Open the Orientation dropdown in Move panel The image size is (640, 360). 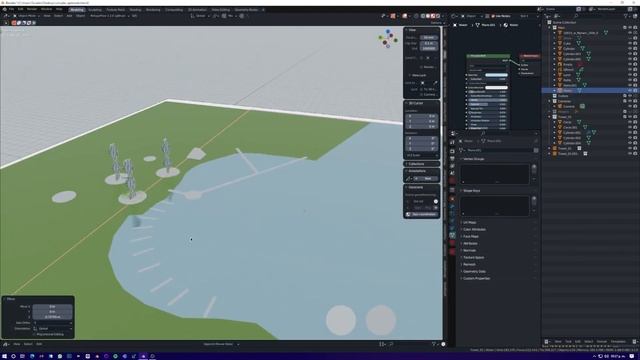click(53, 329)
